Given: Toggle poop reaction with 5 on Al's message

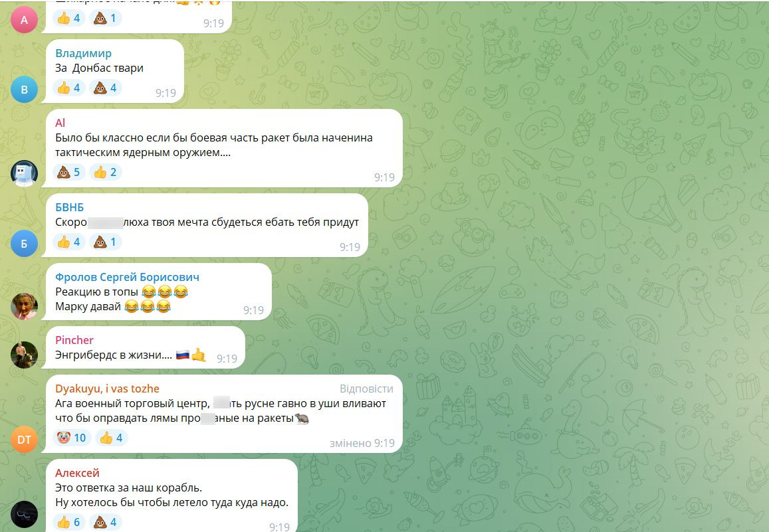Looking at the screenshot, I should [68, 172].
